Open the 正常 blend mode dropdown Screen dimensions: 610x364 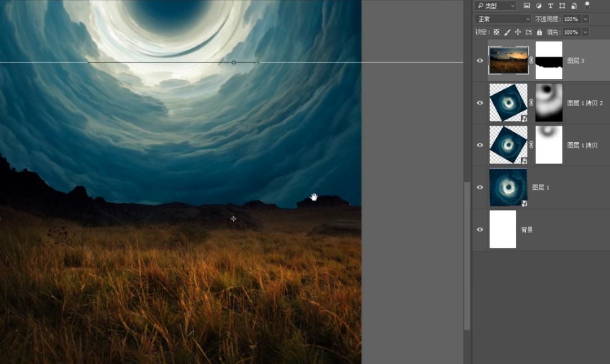[x=503, y=19]
